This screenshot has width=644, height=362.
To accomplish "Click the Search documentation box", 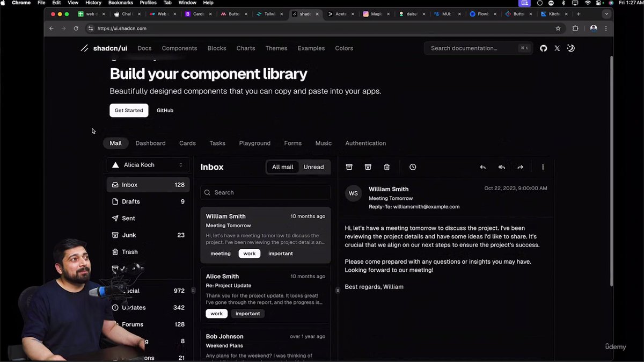I will (x=478, y=48).
